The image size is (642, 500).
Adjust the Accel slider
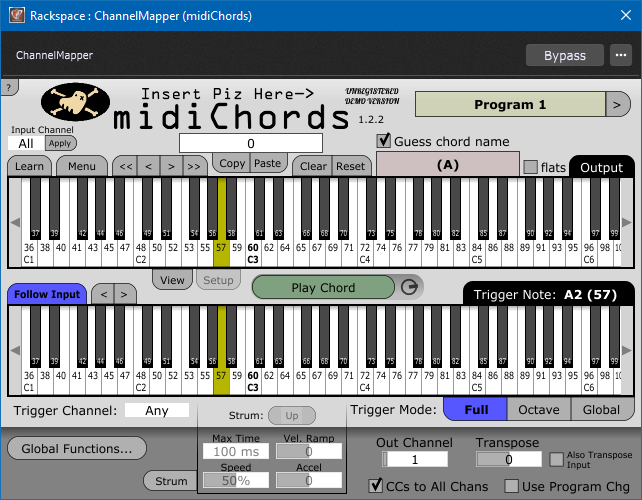[x=309, y=480]
